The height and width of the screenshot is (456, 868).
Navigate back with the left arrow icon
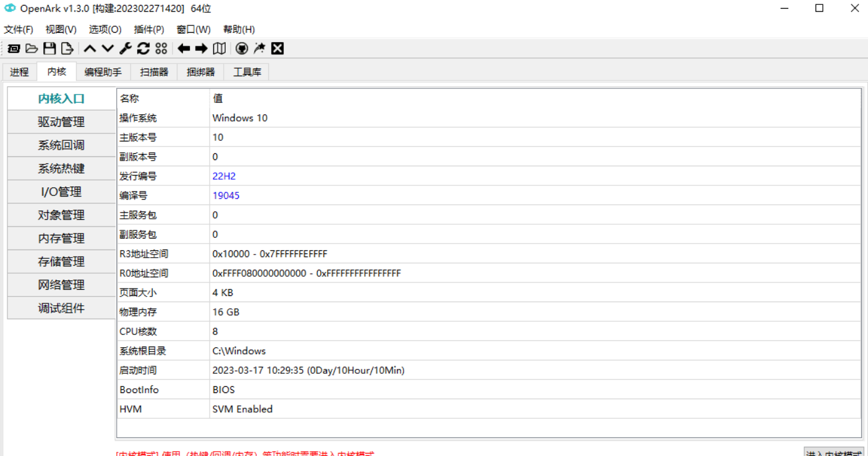183,48
